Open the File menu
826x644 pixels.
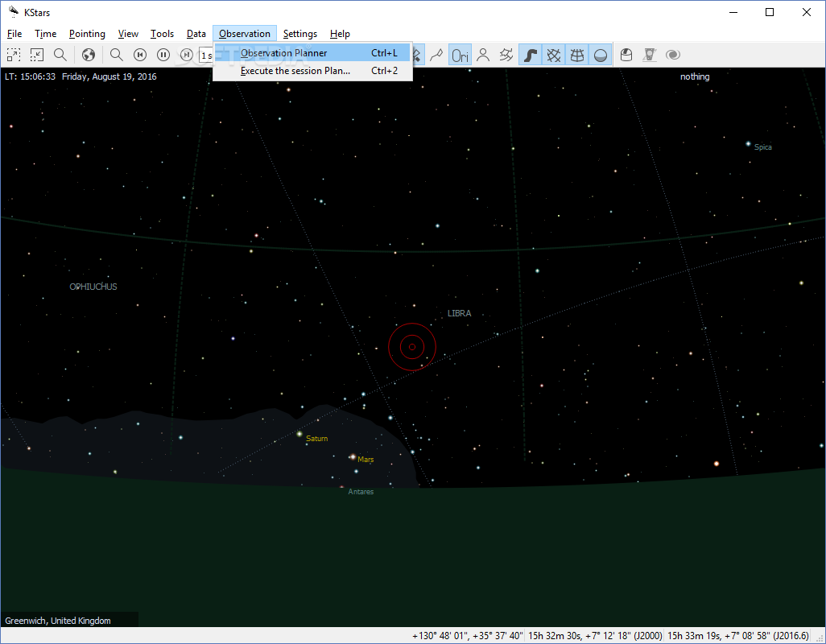[x=14, y=34]
